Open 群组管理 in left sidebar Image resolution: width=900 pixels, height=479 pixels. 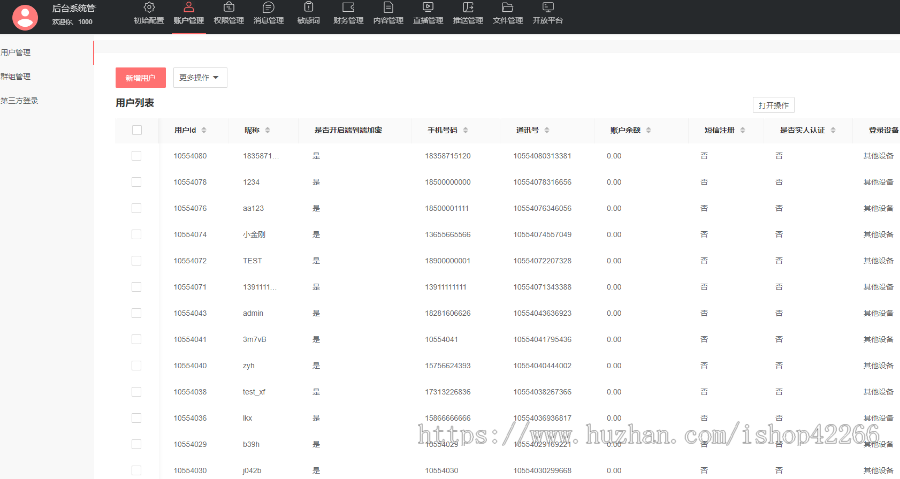coord(16,76)
